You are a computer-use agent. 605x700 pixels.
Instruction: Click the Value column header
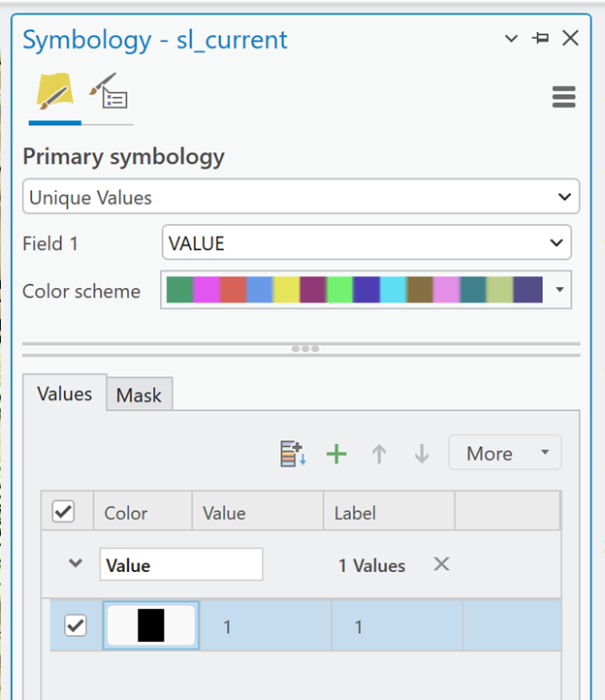point(258,511)
